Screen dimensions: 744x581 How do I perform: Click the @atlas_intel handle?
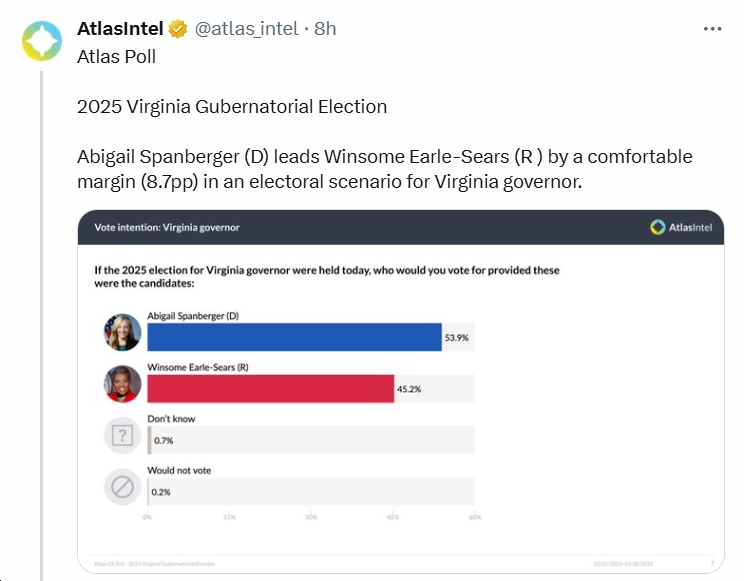(x=245, y=29)
